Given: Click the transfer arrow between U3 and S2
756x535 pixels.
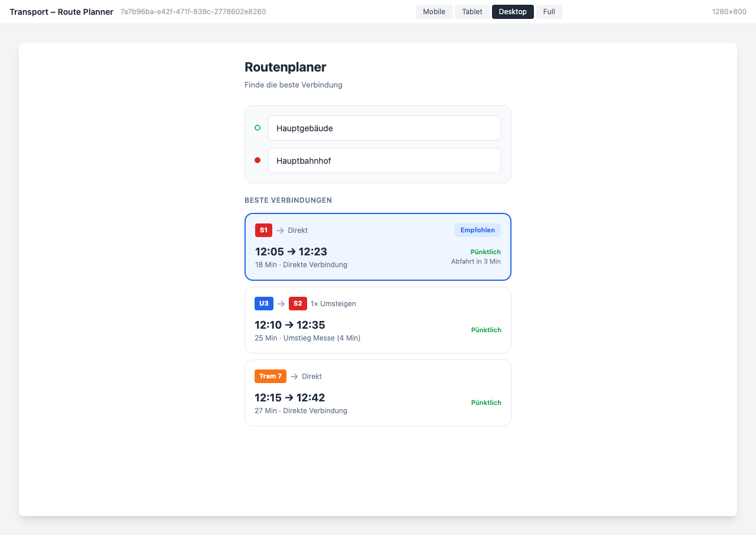Looking at the screenshot, I should pyautogui.click(x=281, y=303).
